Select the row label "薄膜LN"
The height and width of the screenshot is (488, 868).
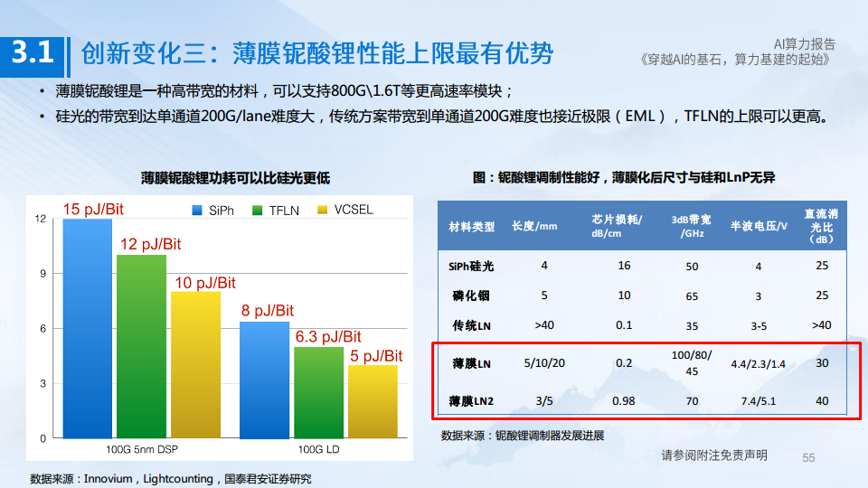(471, 363)
